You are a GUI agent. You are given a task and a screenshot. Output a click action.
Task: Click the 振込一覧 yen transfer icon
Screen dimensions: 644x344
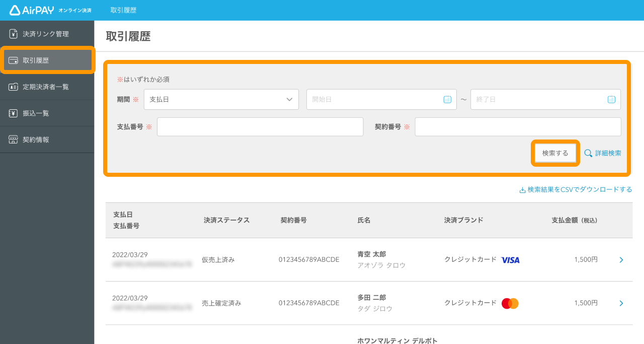[x=14, y=113]
